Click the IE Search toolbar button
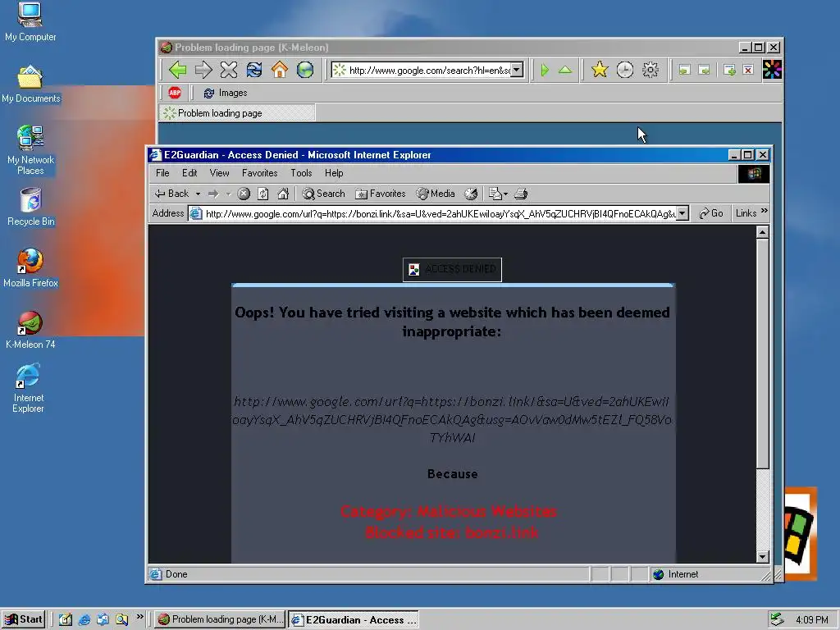This screenshot has height=630, width=840. tap(323, 194)
